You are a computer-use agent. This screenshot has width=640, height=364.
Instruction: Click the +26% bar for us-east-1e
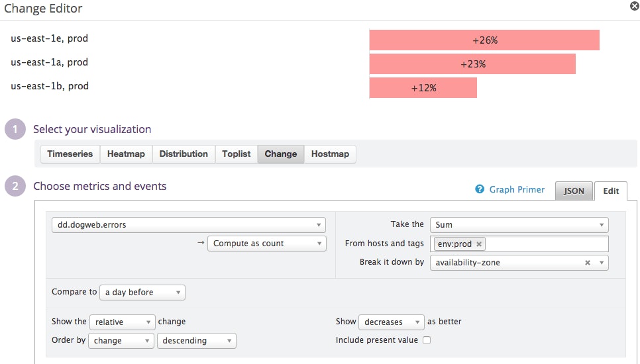pos(484,40)
